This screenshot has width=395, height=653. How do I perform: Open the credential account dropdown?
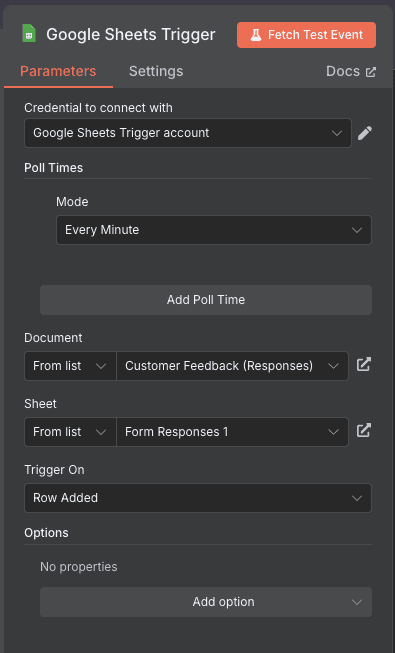188,133
